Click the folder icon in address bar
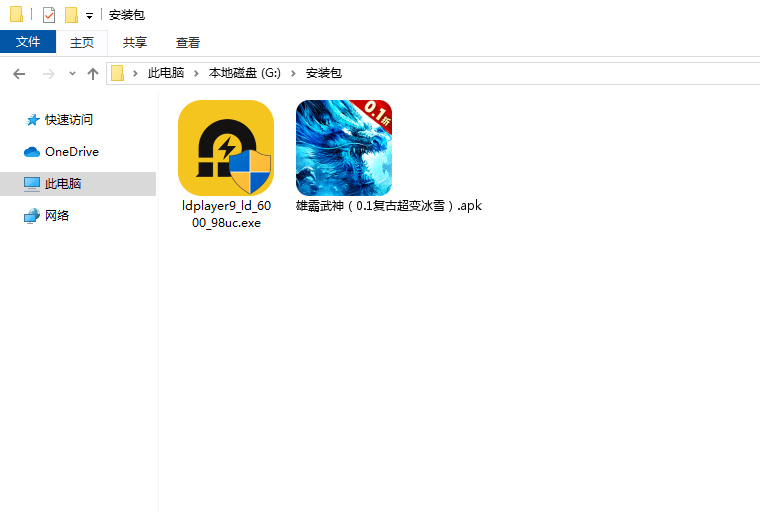 coord(118,73)
